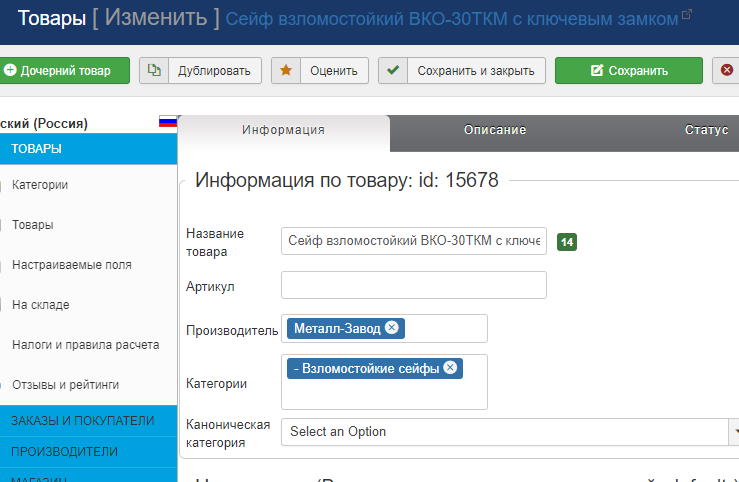Click the Информация по товару id 15678 heading
The width and height of the screenshot is (739, 482).
pyautogui.click(x=347, y=180)
